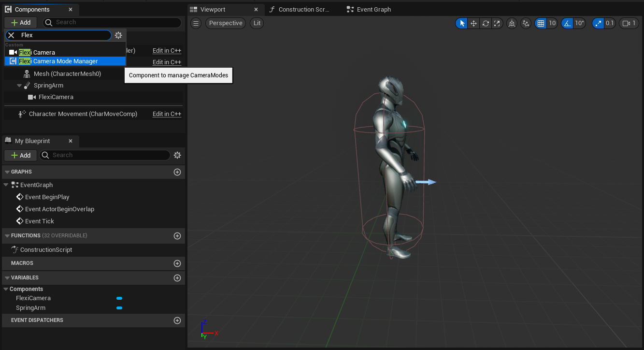
Task: Select the translate (move) tool
Action: click(x=474, y=23)
